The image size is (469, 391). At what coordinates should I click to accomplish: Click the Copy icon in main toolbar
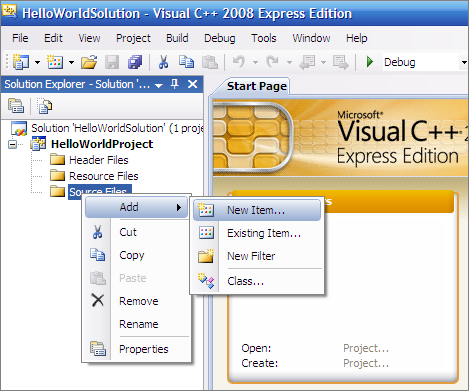tap(186, 62)
